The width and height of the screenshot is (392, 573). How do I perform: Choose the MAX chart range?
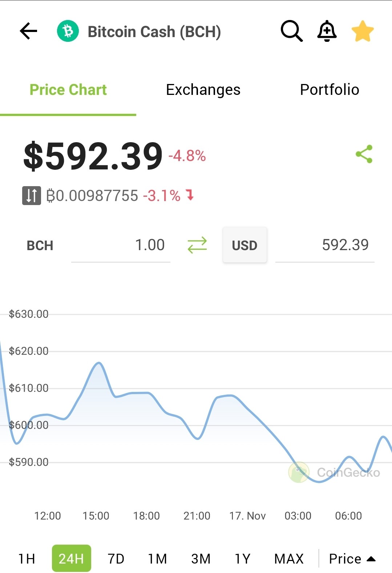[x=289, y=558]
